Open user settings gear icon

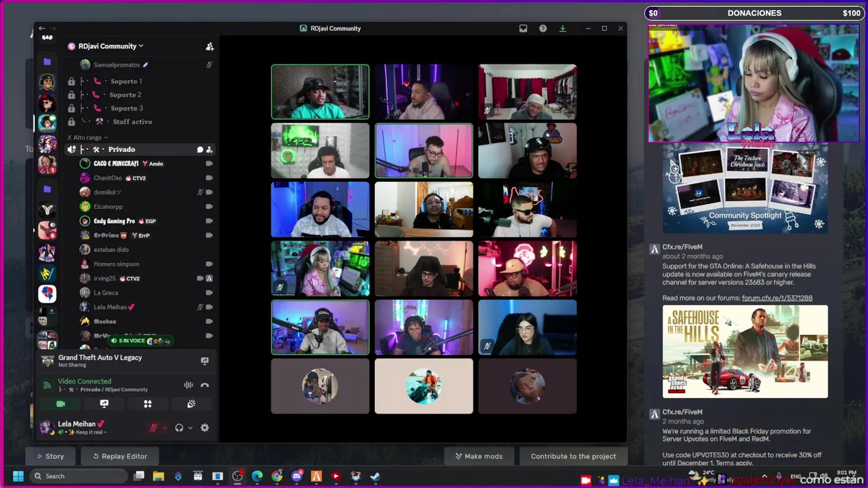pyautogui.click(x=205, y=428)
